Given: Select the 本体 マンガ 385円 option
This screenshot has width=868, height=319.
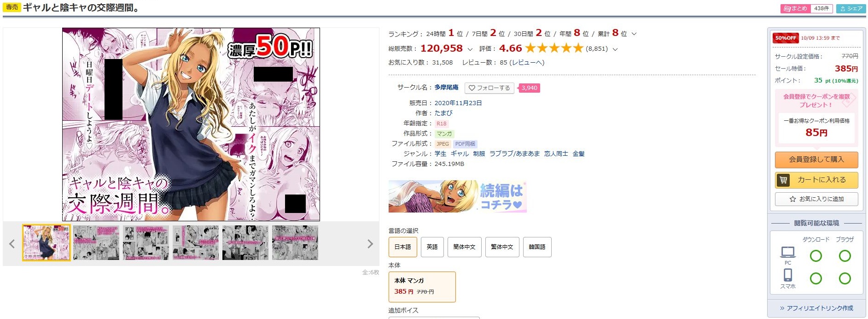Looking at the screenshot, I should click(x=422, y=287).
